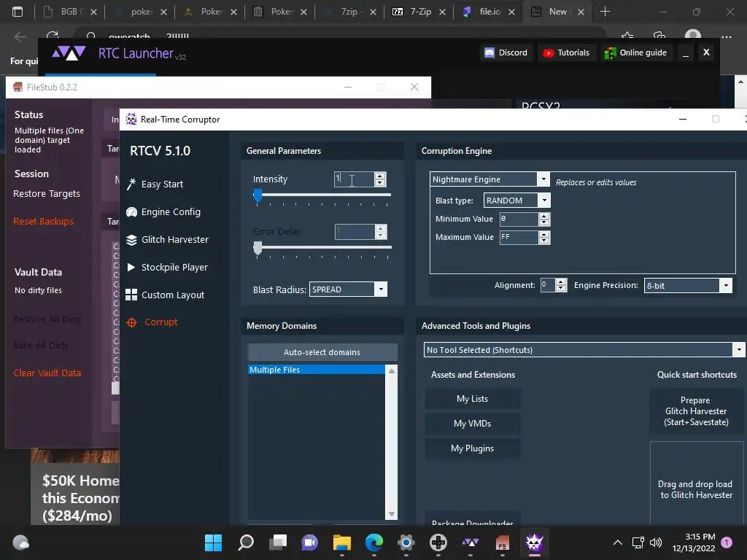The image size is (747, 560).
Task: Click the Minimum Value field
Action: 519,219
